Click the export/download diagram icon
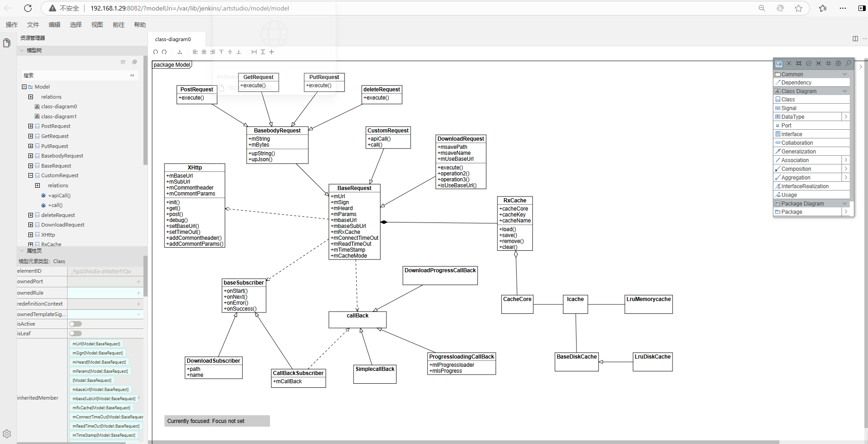The height and width of the screenshot is (444, 868). [180, 52]
